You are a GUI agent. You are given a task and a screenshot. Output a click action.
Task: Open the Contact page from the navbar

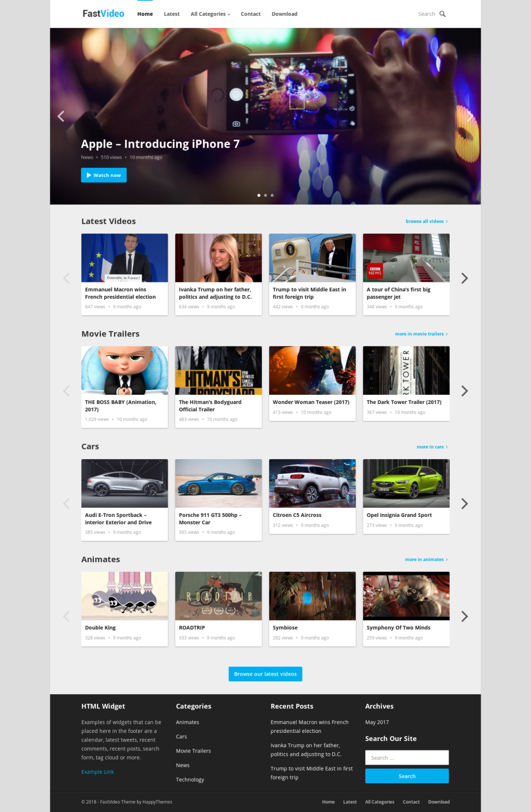click(251, 14)
